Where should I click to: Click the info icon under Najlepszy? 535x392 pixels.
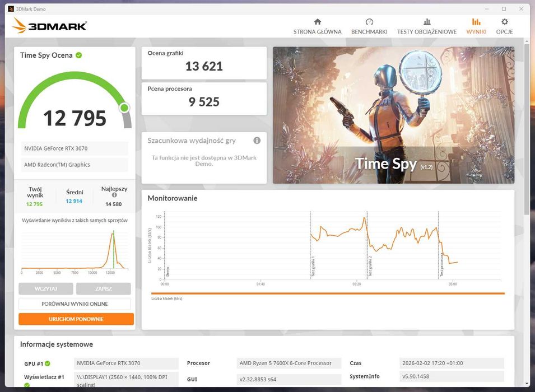tap(114, 195)
